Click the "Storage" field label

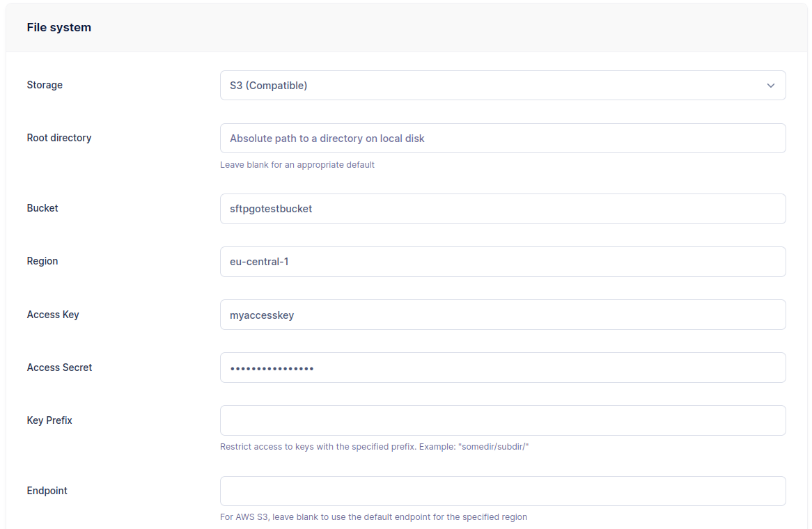45,85
